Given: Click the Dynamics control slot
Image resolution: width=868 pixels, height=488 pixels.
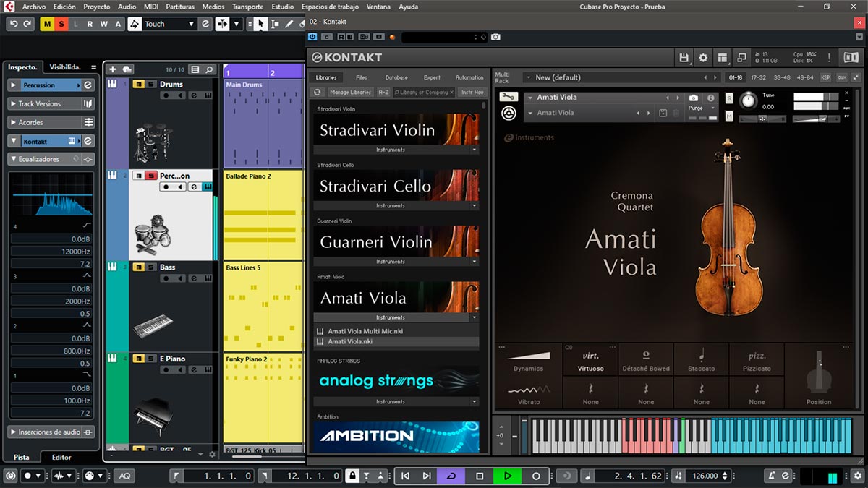Looking at the screenshot, I should (x=529, y=360).
